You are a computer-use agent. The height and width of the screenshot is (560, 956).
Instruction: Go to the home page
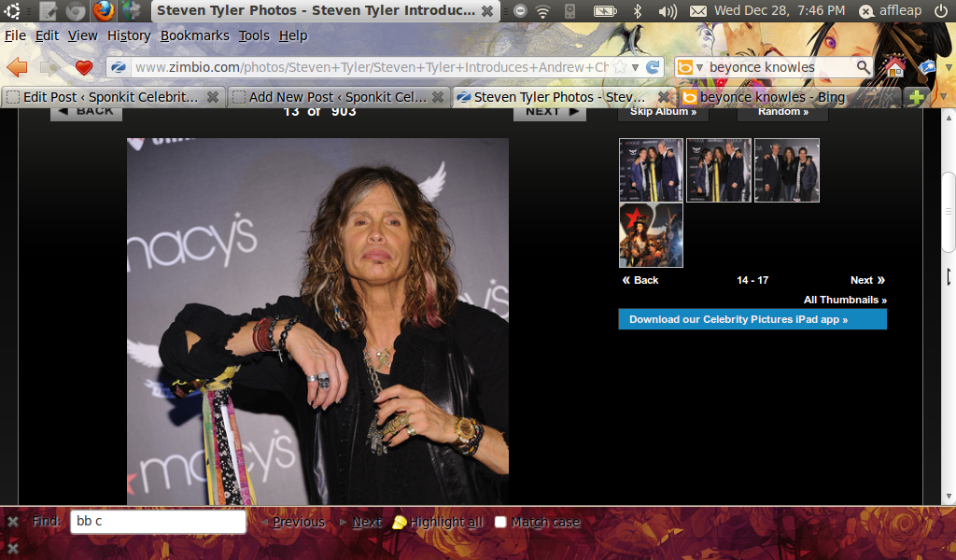(895, 67)
